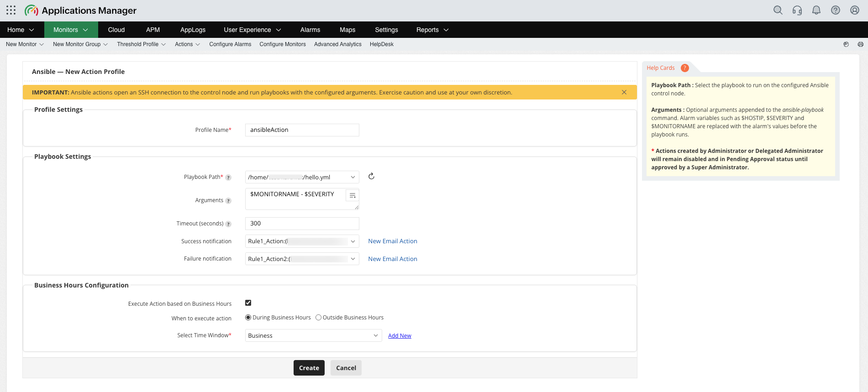The image size is (868, 392).
Task: Open the Arguments help tooltip icon
Action: coord(228,201)
